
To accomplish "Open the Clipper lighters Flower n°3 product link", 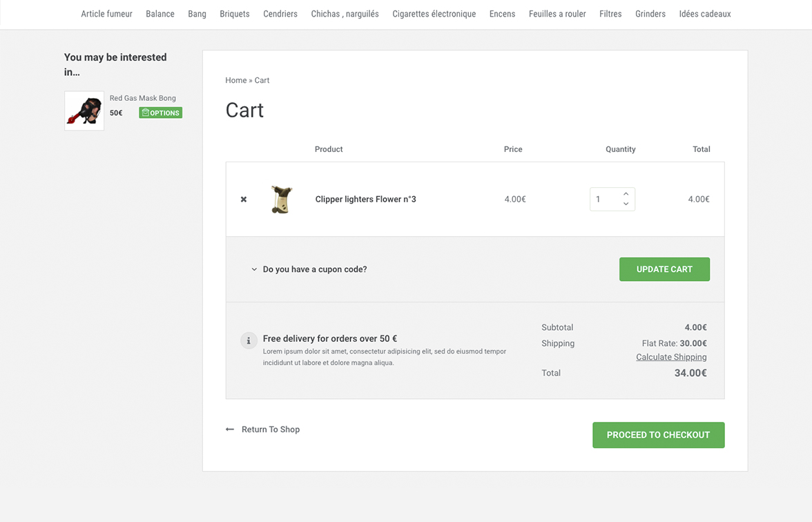I will pos(365,200).
